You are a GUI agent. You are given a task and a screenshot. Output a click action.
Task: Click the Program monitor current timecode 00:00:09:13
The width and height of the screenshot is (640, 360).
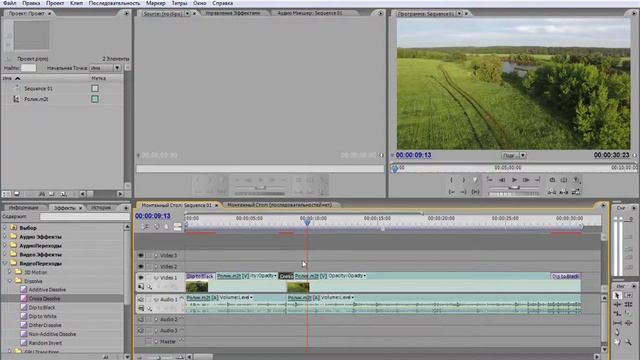[413, 155]
